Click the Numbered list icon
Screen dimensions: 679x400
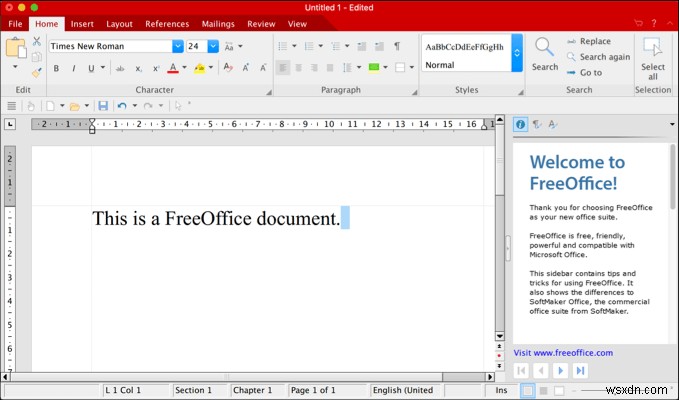(x=309, y=46)
